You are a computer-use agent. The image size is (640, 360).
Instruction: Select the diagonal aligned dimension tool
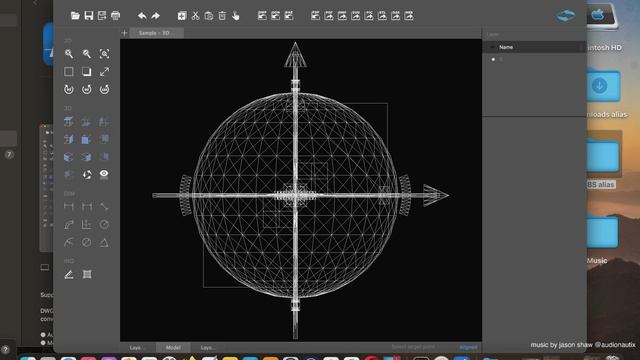(104, 207)
